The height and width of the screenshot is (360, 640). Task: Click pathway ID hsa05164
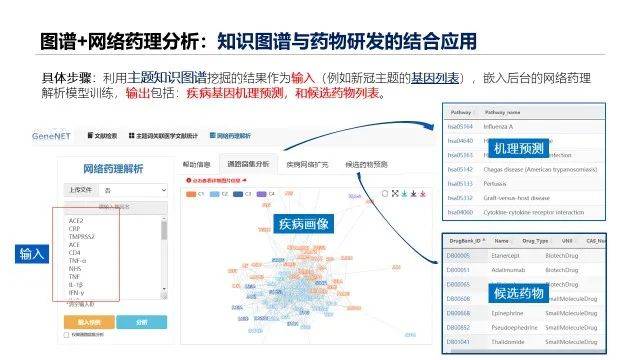pyautogui.click(x=460, y=127)
